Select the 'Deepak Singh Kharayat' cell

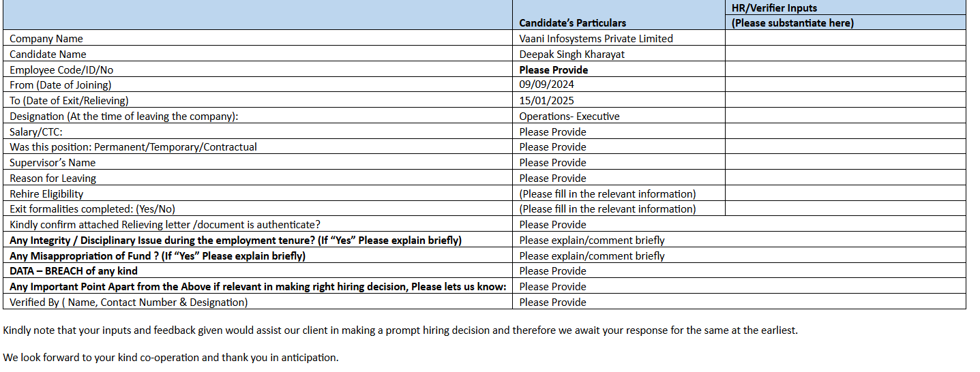point(571,55)
